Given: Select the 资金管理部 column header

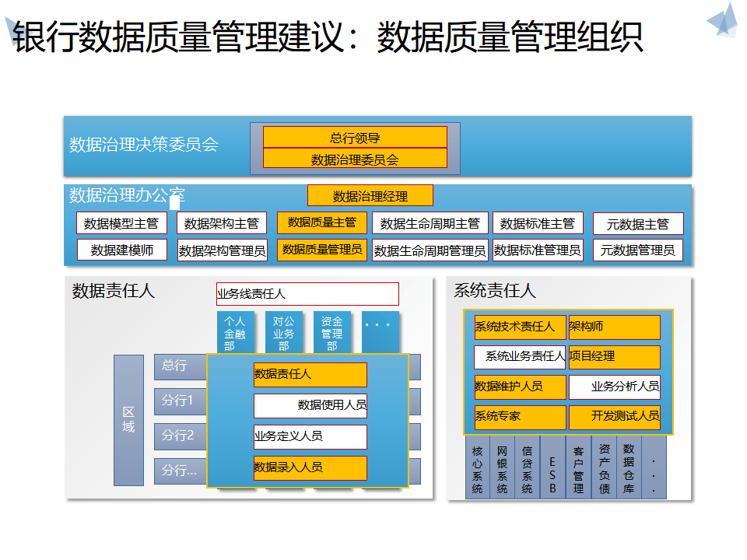Looking at the screenshot, I should click(x=332, y=332).
